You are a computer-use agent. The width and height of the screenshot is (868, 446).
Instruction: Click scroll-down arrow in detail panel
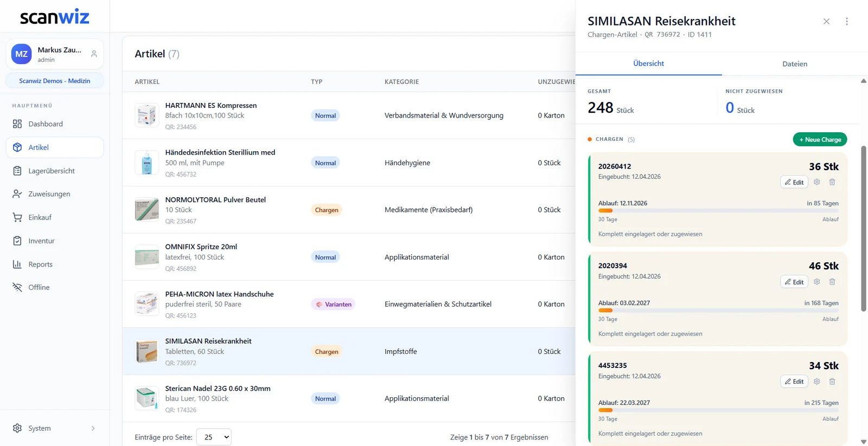click(x=864, y=442)
